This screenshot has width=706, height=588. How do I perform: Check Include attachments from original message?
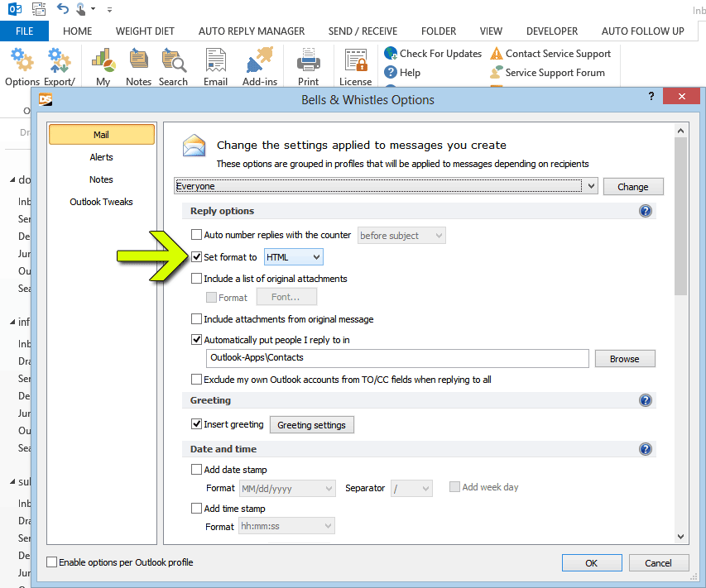tap(196, 319)
